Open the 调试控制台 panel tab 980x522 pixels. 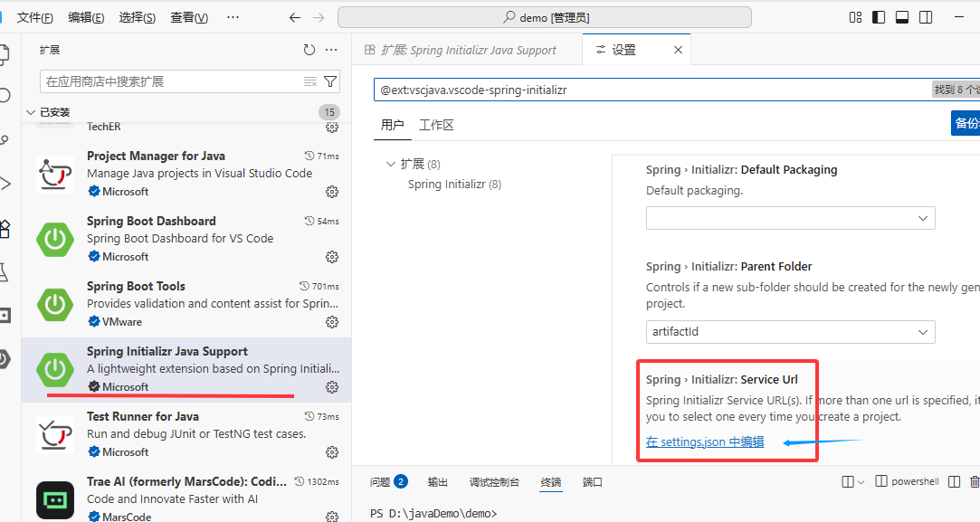click(x=494, y=482)
